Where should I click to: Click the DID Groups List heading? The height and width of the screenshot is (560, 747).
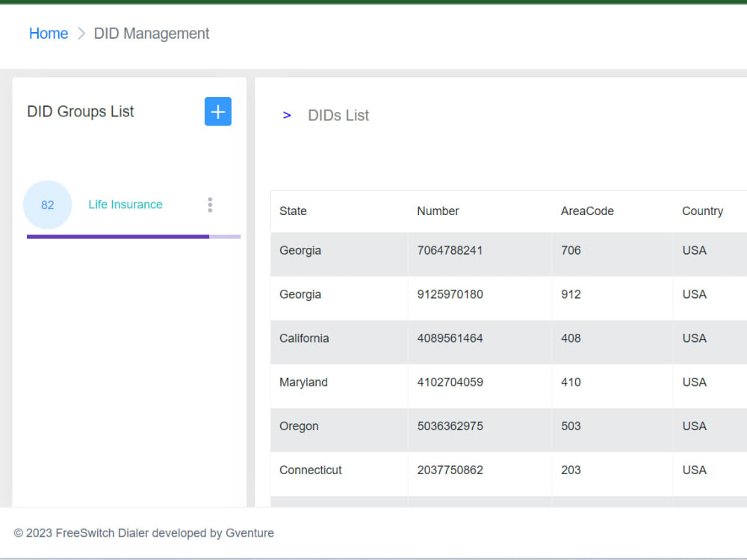pos(81,111)
